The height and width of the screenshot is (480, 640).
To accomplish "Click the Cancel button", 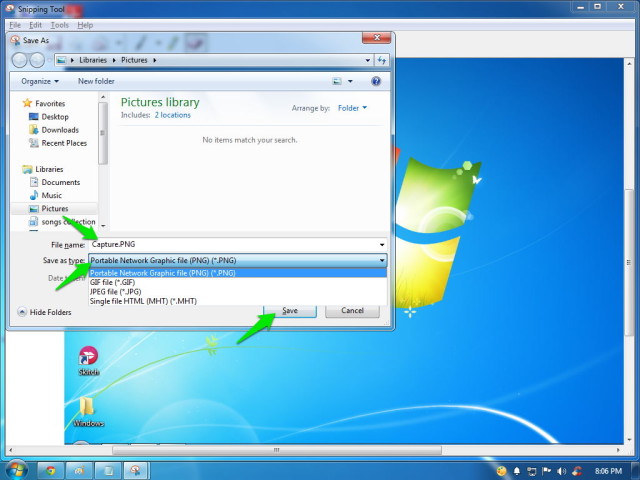I will pyautogui.click(x=352, y=311).
